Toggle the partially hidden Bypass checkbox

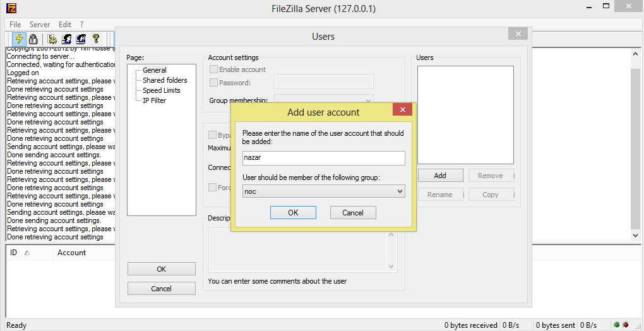click(212, 135)
